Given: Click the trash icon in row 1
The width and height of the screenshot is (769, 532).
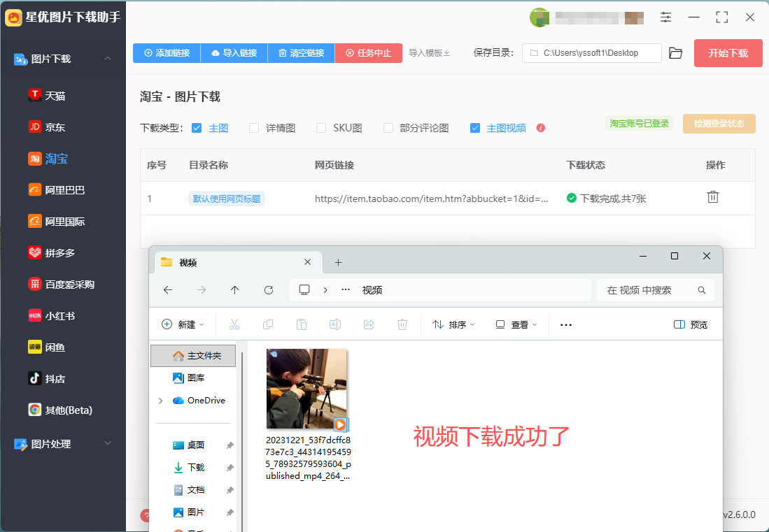Looking at the screenshot, I should 712,197.
